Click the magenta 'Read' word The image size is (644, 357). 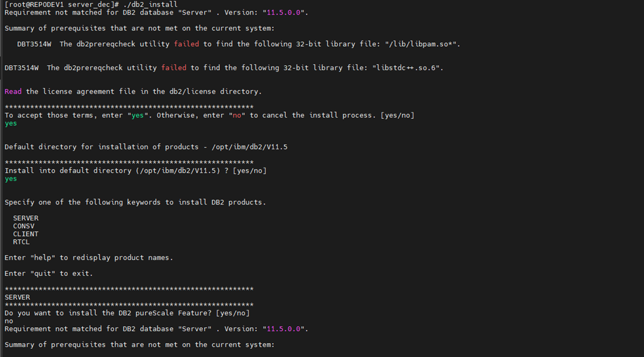(x=13, y=92)
